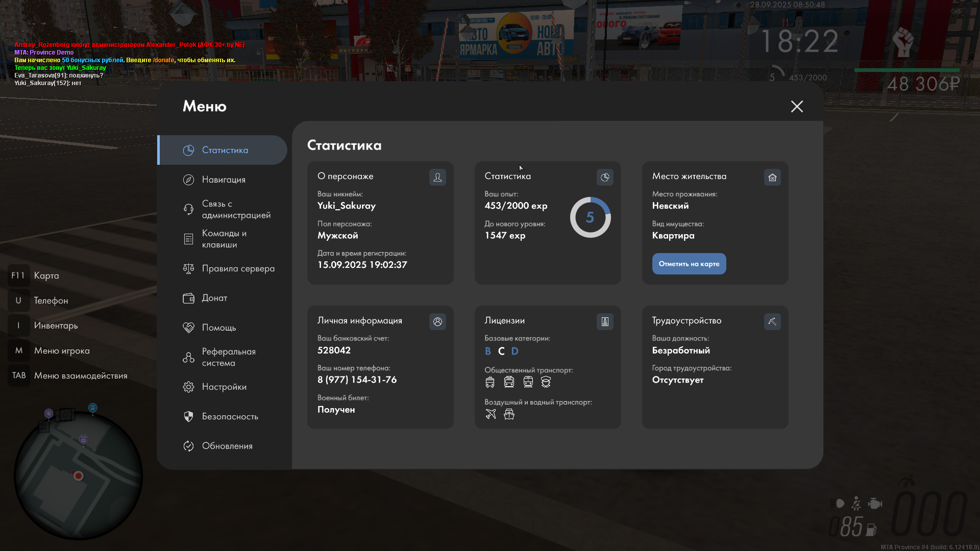Open the Донат section
The image size is (980, 551).
(x=214, y=298)
